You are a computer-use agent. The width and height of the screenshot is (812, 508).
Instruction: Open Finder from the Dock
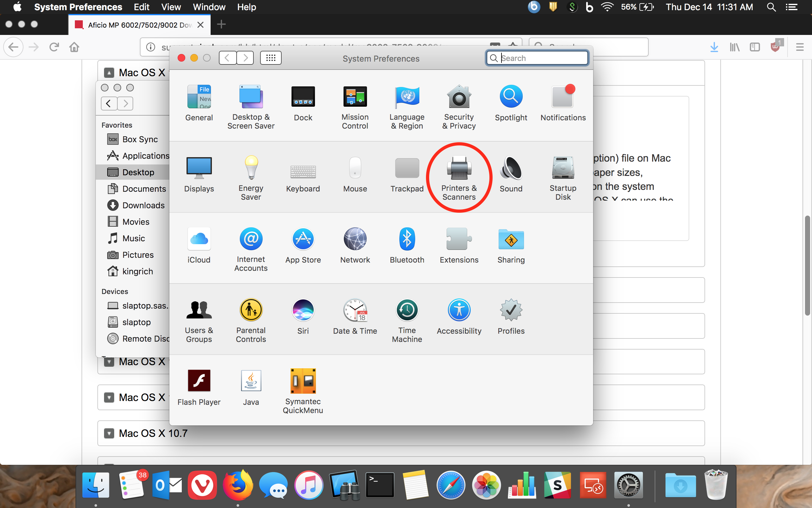pos(96,485)
